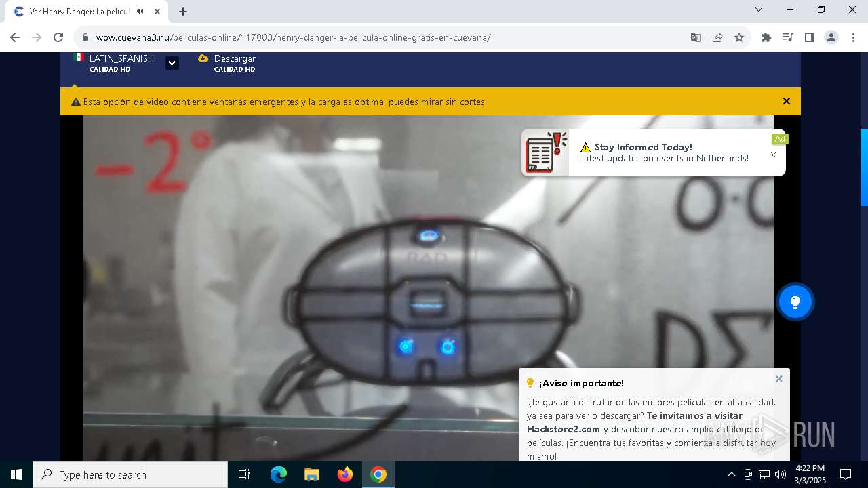Image resolution: width=868 pixels, height=488 pixels.
Task: Translate this page icon
Action: pyautogui.click(x=696, y=37)
